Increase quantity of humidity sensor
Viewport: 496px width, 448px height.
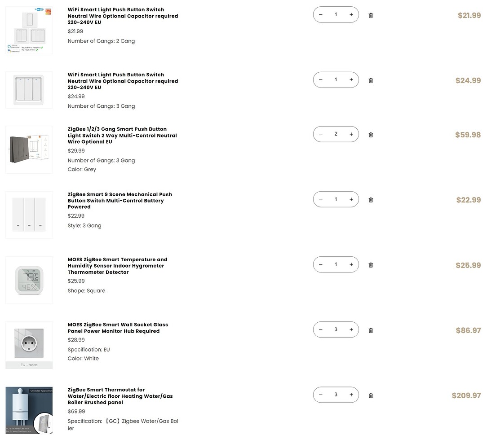pos(351,264)
